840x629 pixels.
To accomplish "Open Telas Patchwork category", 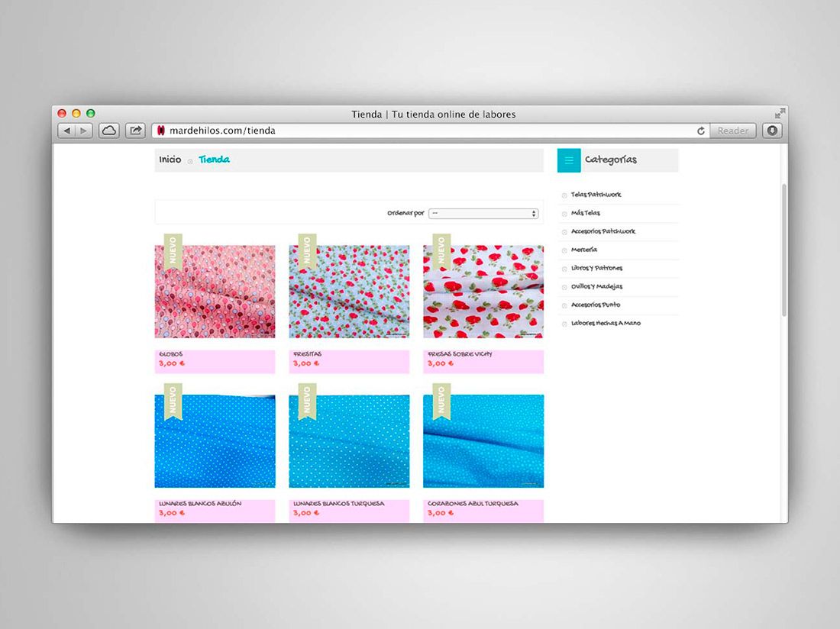I will click(x=596, y=195).
